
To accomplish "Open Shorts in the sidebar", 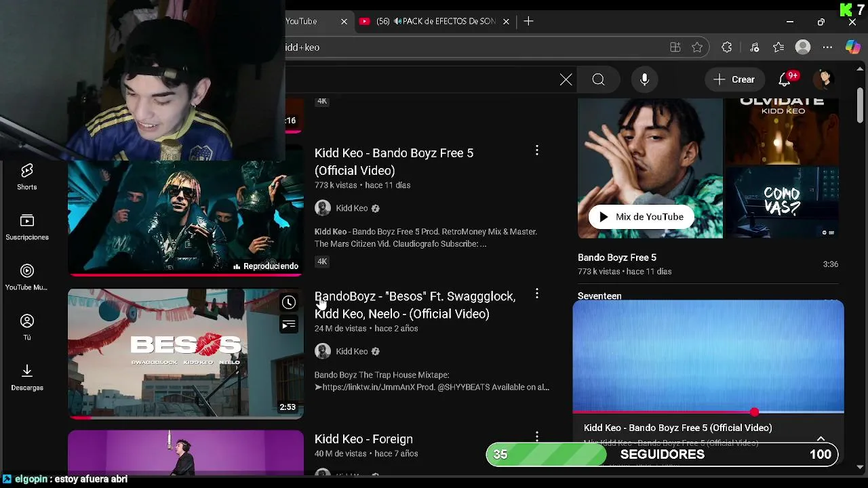I will (x=27, y=177).
